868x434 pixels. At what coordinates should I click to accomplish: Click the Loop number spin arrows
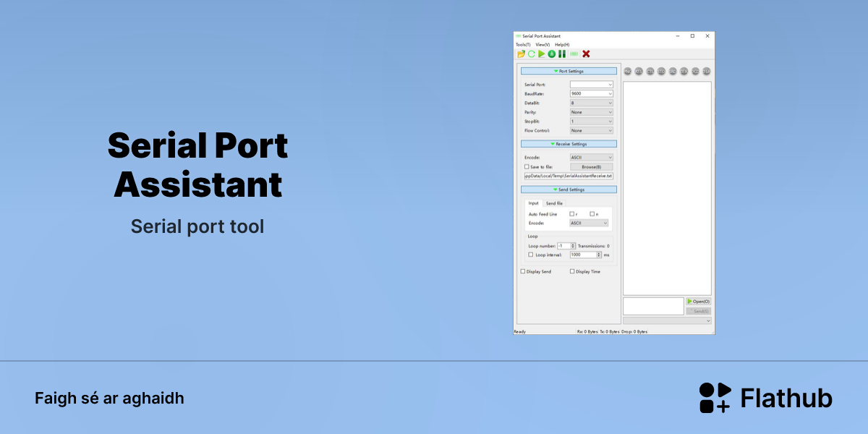click(x=573, y=246)
